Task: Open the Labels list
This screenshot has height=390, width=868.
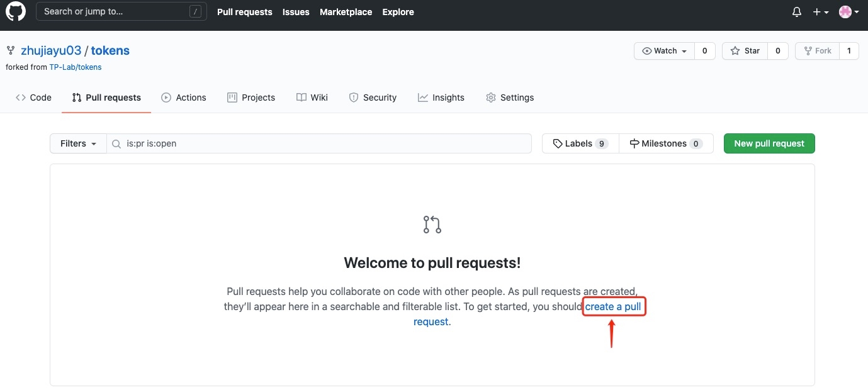Action: [580, 143]
